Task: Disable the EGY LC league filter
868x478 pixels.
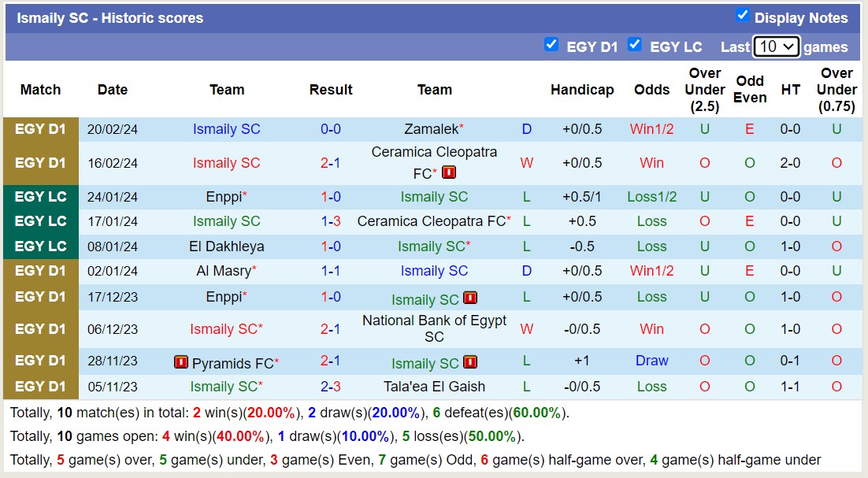Action: coord(635,45)
